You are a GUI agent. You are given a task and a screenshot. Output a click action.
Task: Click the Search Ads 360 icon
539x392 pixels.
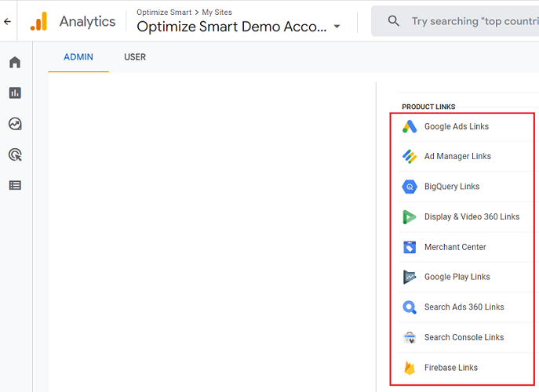(410, 307)
